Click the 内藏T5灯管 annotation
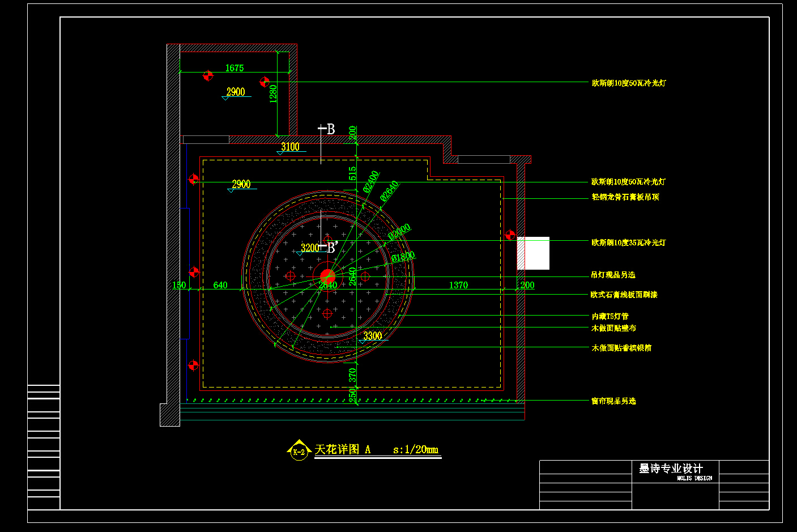 coord(610,316)
